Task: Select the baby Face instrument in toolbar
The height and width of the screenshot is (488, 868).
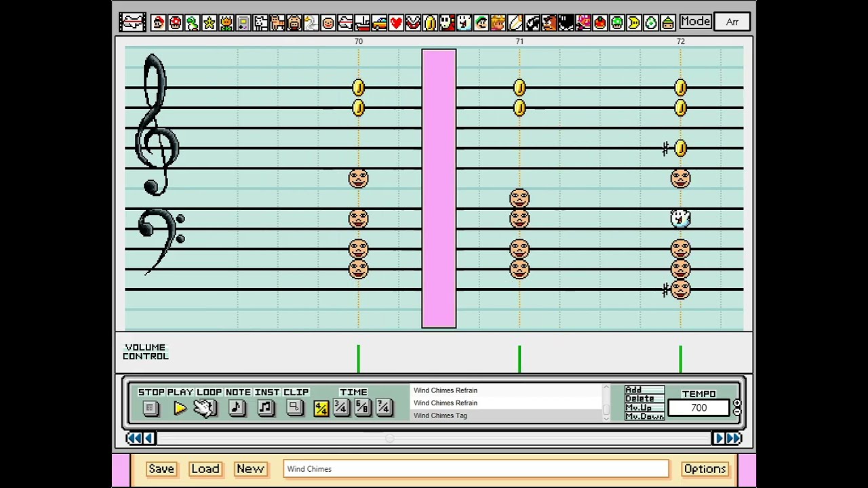Action: point(328,22)
